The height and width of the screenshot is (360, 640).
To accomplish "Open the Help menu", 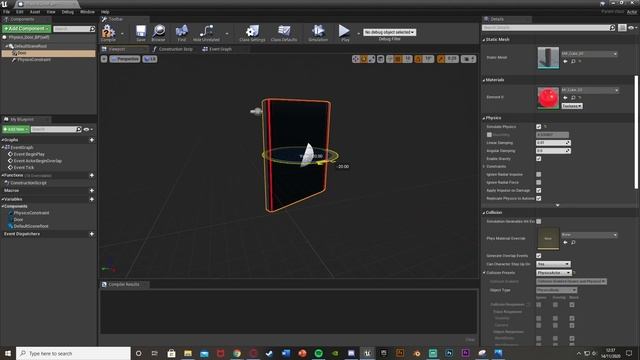I will click(105, 12).
